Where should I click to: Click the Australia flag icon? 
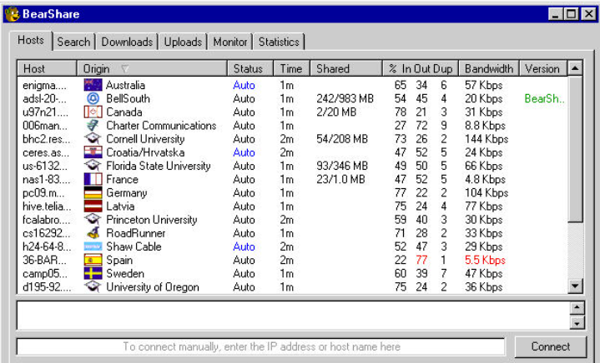[x=93, y=85]
